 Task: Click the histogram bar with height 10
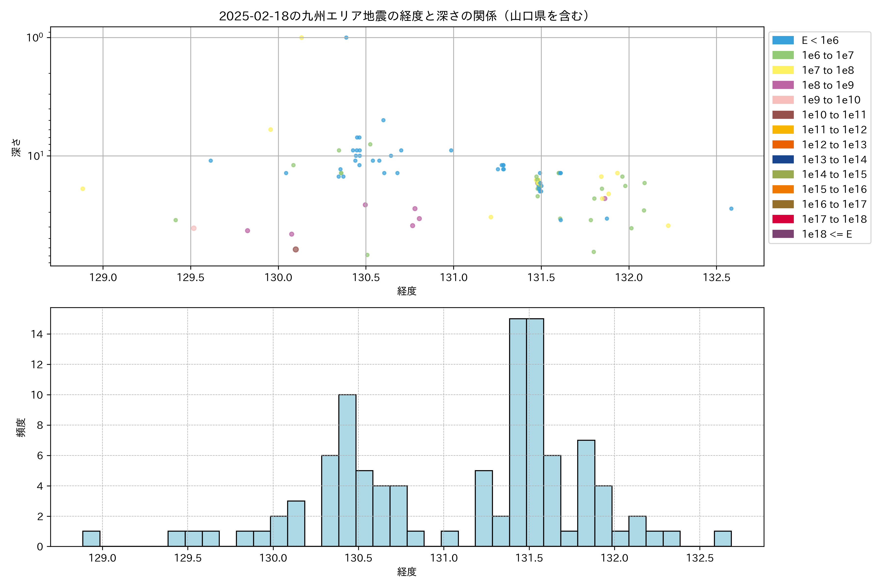347,470
